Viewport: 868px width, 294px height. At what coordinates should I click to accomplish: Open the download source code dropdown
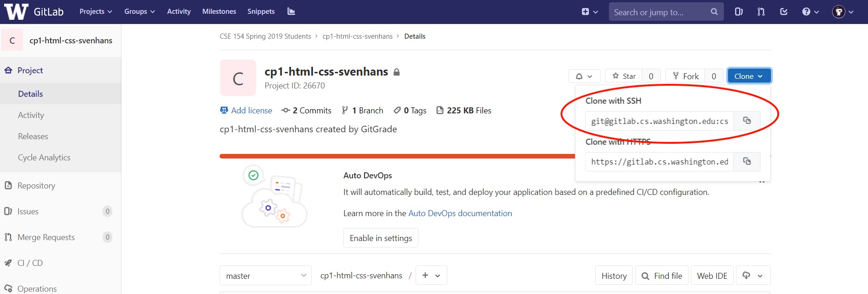tap(753, 276)
